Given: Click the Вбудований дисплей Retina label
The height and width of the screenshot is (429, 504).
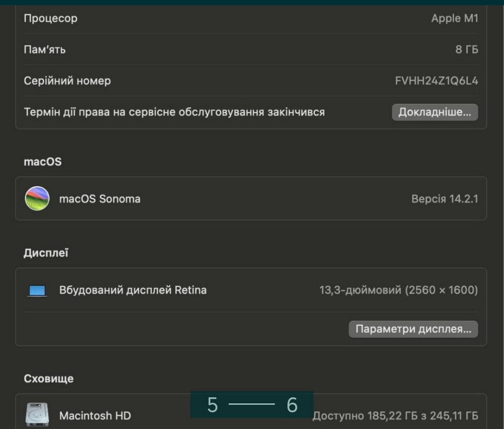Looking at the screenshot, I should [x=133, y=290].
